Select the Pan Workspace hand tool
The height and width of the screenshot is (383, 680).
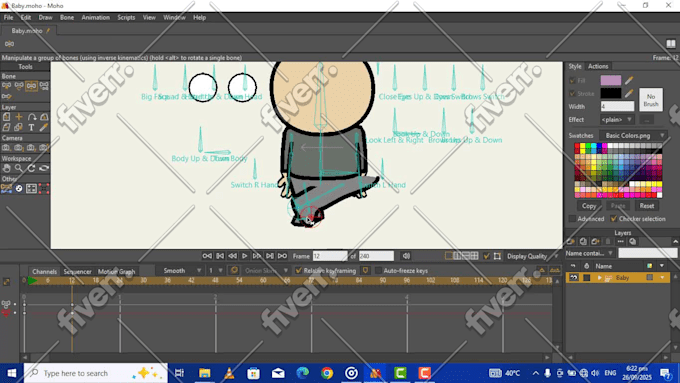(7, 168)
